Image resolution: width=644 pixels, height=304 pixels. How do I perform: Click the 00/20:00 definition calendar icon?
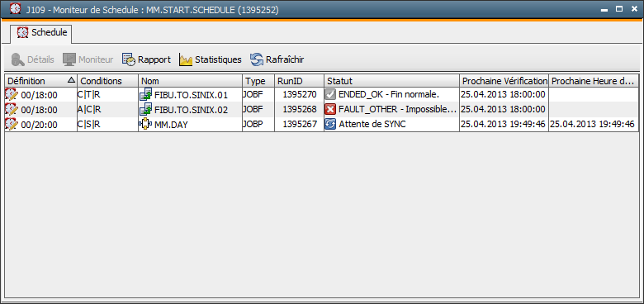coord(12,124)
